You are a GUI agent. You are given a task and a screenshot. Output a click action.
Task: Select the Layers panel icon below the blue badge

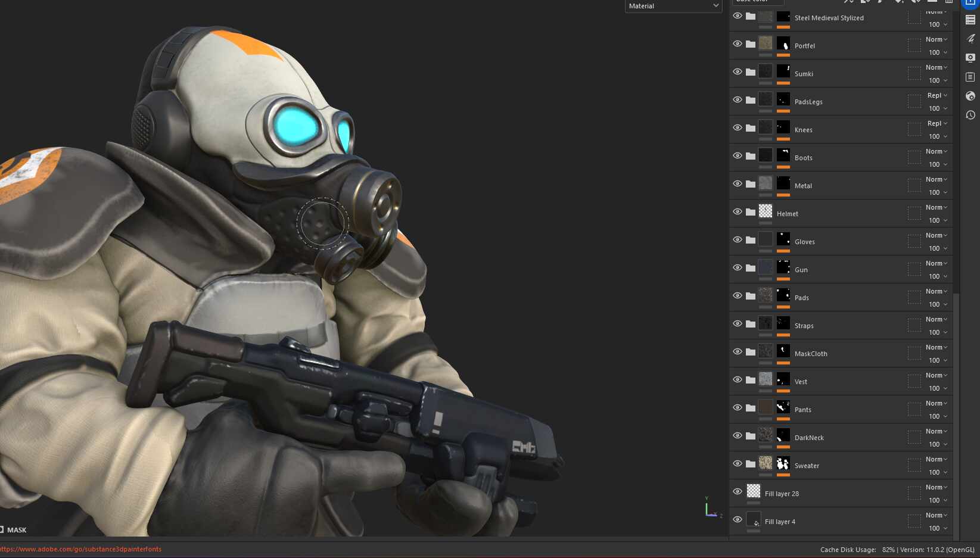(x=970, y=19)
